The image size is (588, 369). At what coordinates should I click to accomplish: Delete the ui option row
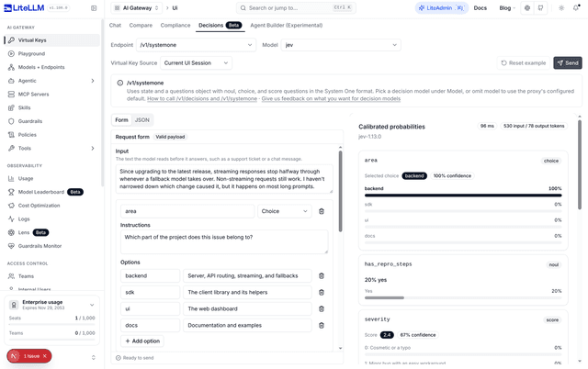click(322, 308)
